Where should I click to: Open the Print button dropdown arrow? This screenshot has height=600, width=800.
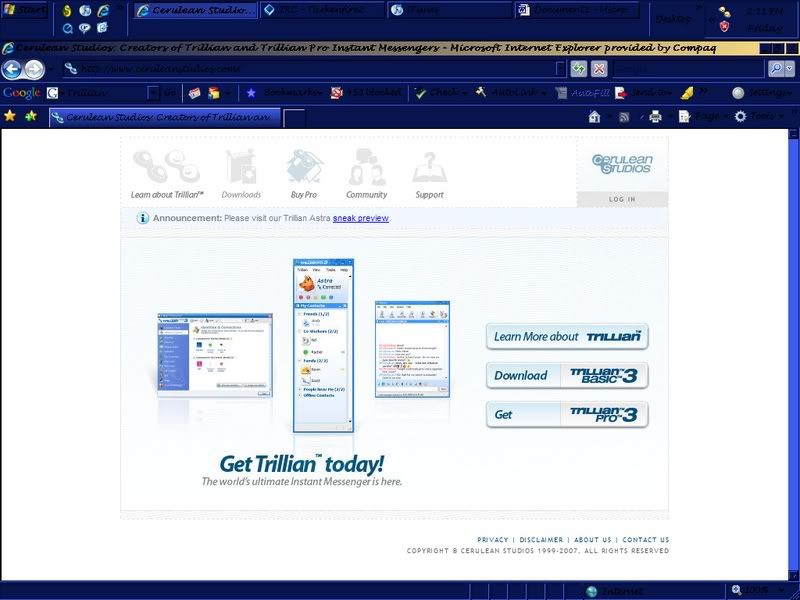click(x=670, y=117)
